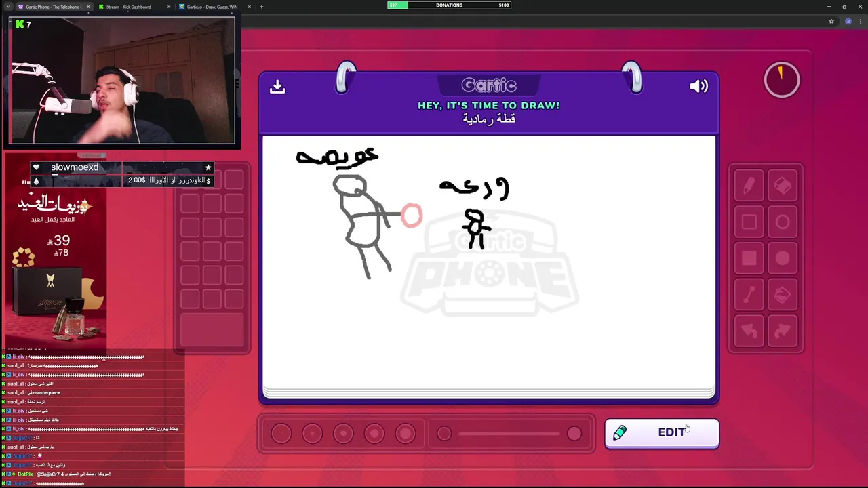
Task: Mute game sound with the speaker icon
Action: click(x=698, y=86)
